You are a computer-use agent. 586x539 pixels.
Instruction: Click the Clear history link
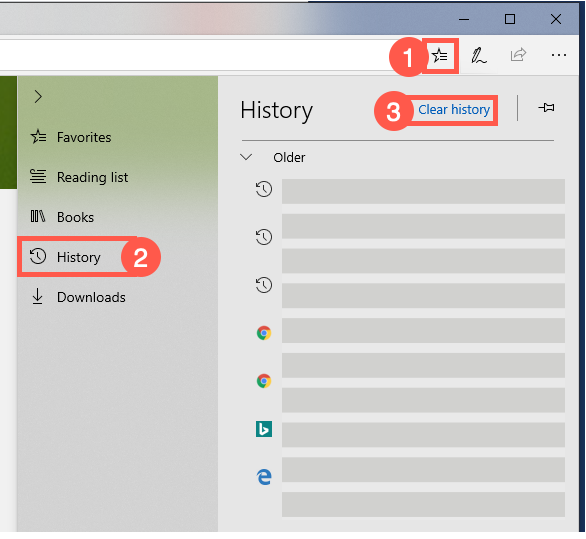pyautogui.click(x=454, y=110)
